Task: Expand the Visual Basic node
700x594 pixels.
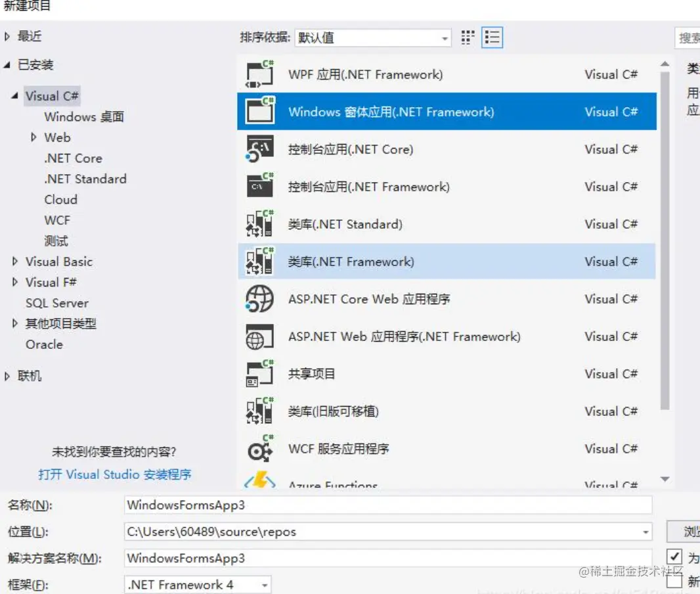Action: pyautogui.click(x=14, y=262)
